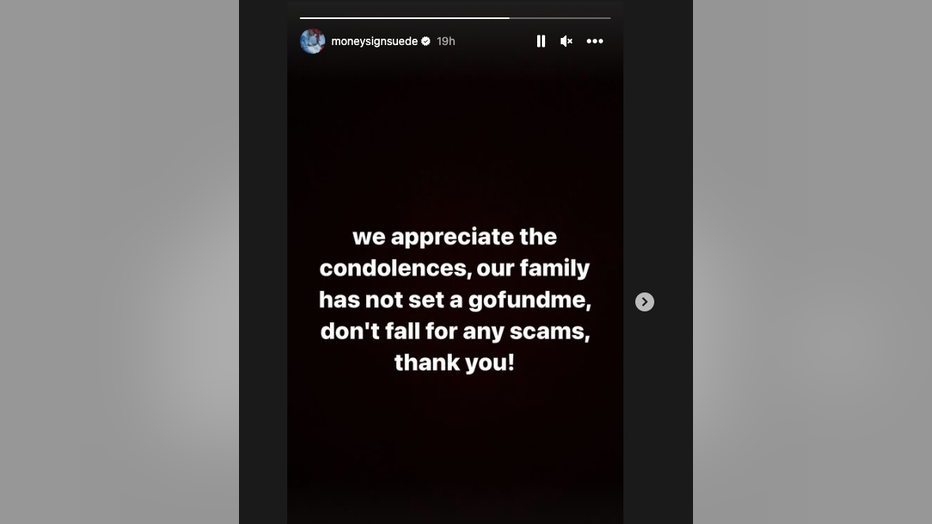The width and height of the screenshot is (932, 524).
Task: Click the 'thank you!' line of text
Action: click(x=455, y=362)
